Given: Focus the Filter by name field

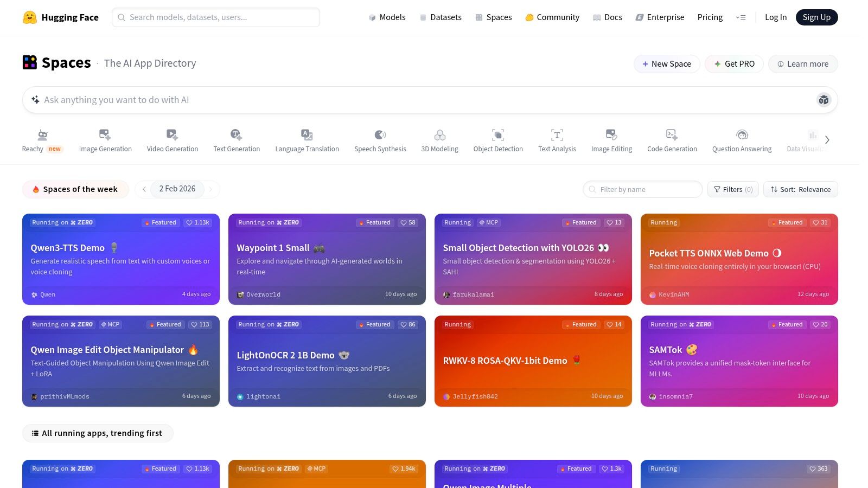Looking at the screenshot, I should click(643, 189).
